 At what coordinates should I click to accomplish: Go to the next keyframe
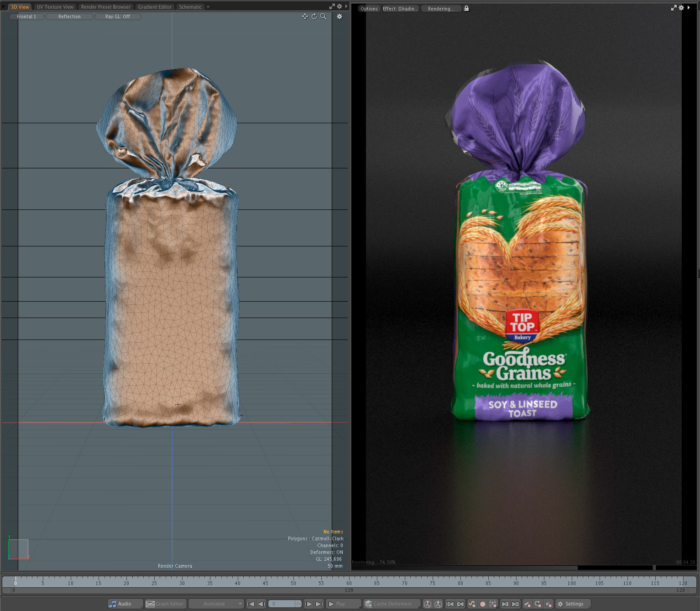click(x=505, y=604)
